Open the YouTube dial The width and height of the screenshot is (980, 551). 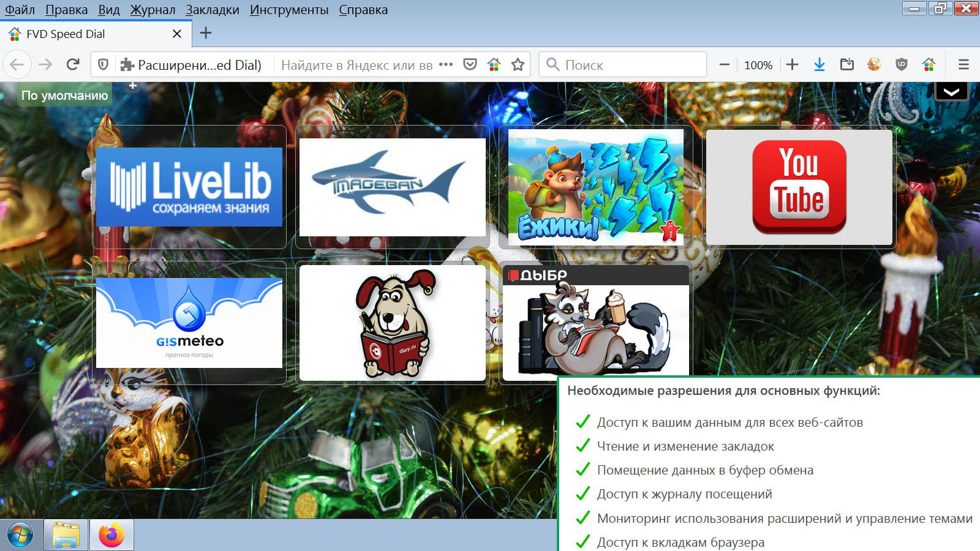click(799, 187)
